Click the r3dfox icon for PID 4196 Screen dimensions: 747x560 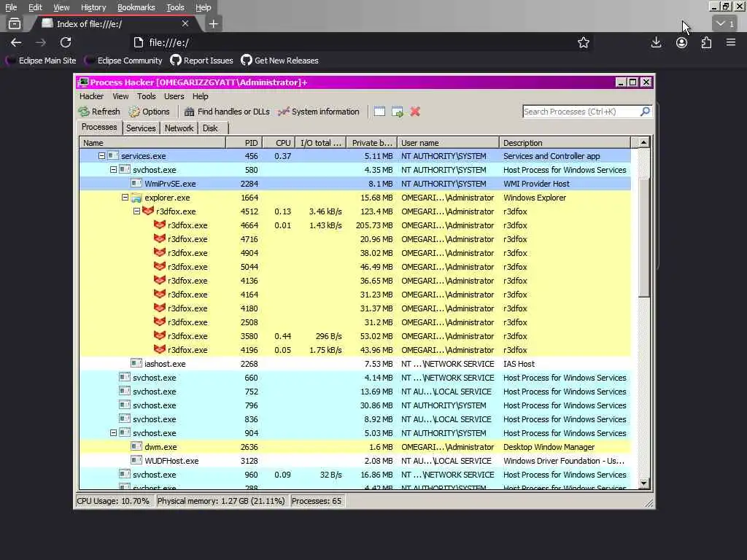(160, 349)
